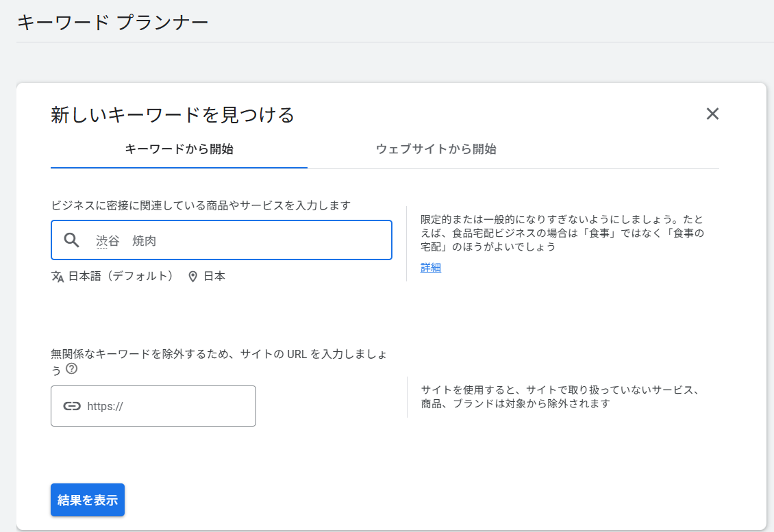The image size is (774, 532).
Task: Close the 新しいキーワードを見つける dialog
Action: coord(712,114)
